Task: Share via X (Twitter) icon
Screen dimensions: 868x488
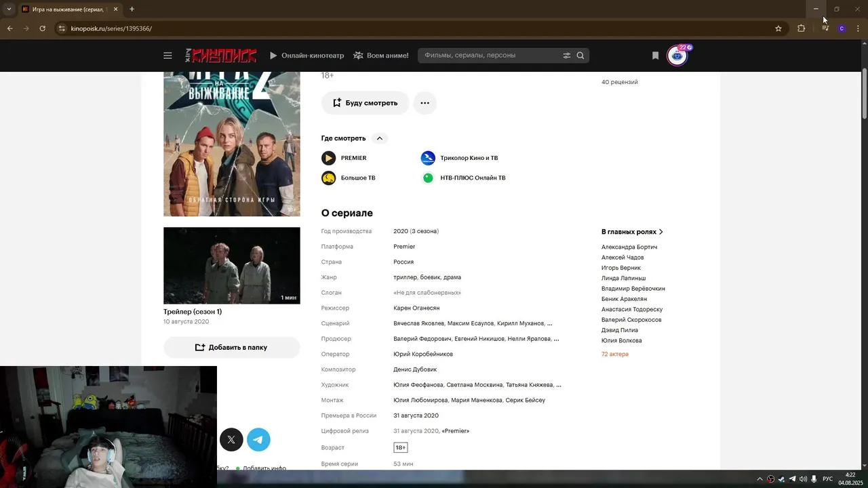Action: (x=231, y=439)
